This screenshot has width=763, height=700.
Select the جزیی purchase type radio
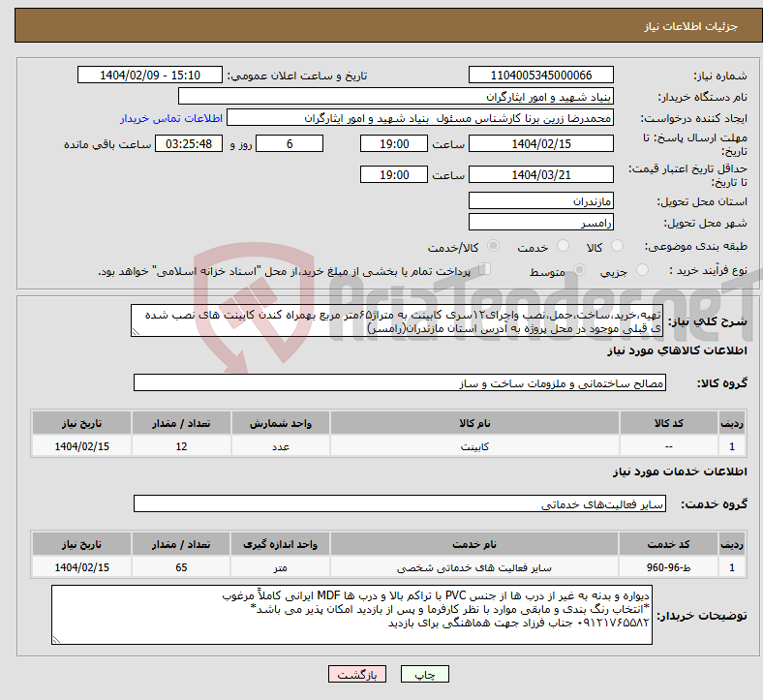[x=642, y=269]
